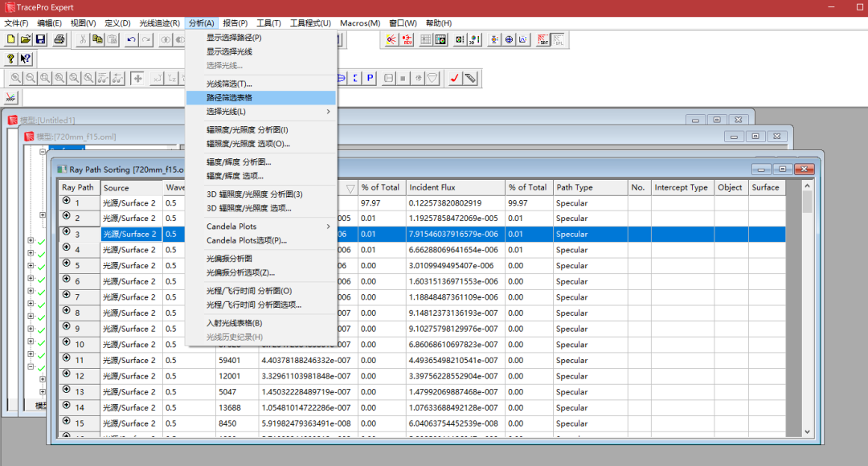Open the 报告(P) menu
The width and height of the screenshot is (868, 466).
[235, 23]
